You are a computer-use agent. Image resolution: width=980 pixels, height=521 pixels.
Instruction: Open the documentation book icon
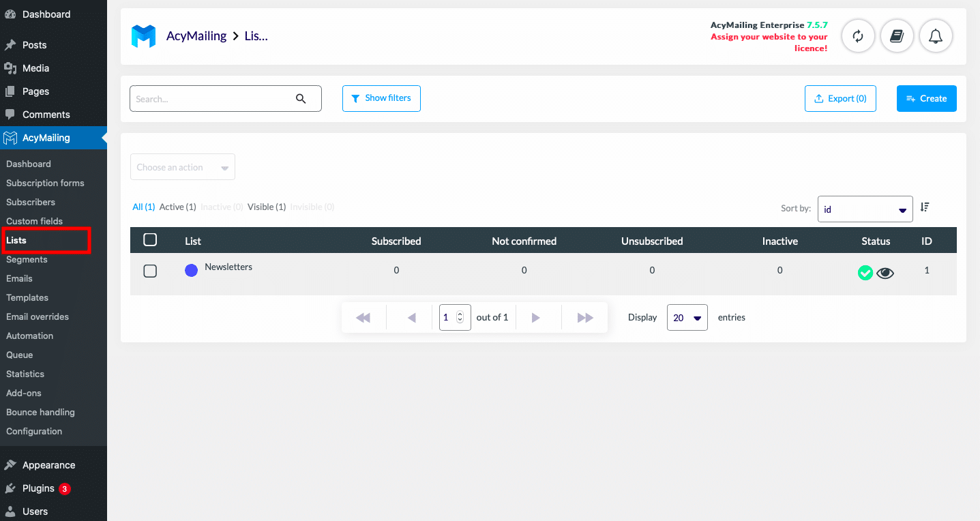click(x=897, y=36)
